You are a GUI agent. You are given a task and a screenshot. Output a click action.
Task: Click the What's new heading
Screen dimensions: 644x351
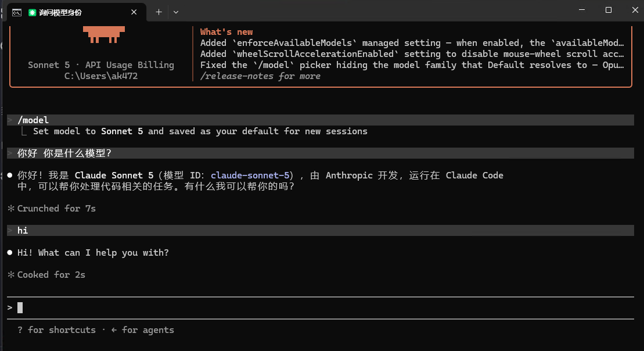[x=226, y=32]
